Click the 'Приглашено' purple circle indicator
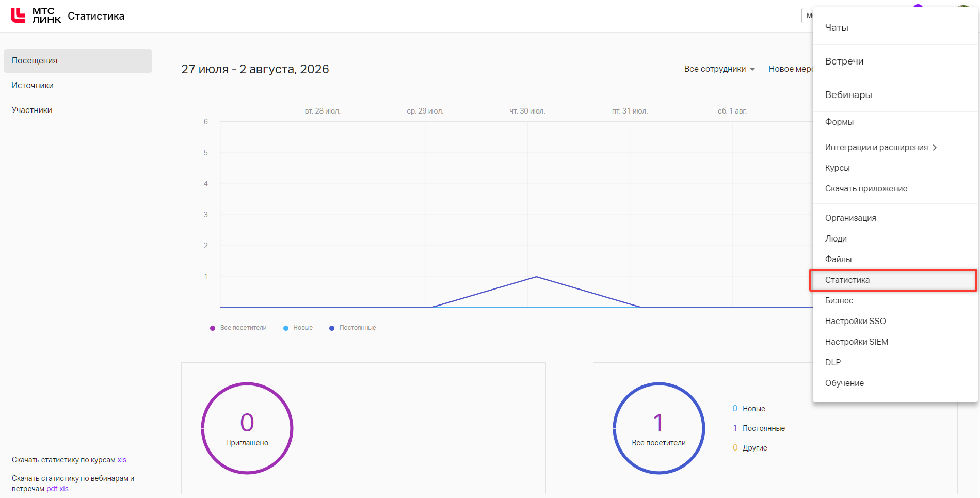The width and height of the screenshot is (980, 498). [247, 428]
